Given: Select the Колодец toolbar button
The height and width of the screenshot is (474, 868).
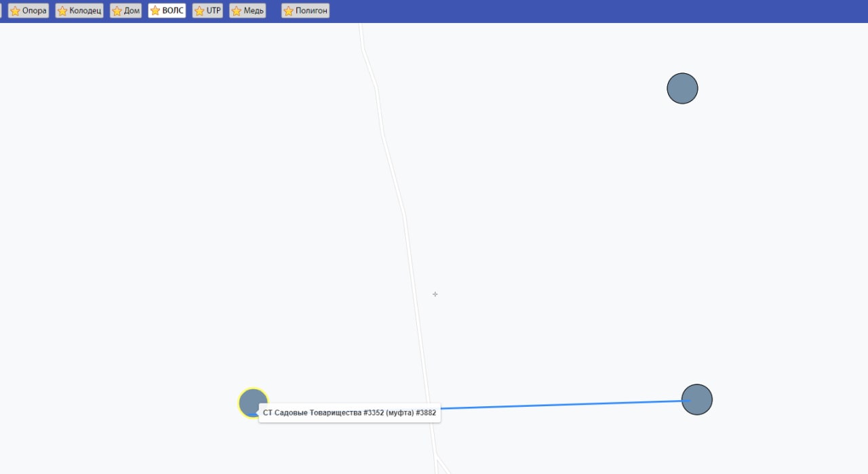Looking at the screenshot, I should (79, 11).
